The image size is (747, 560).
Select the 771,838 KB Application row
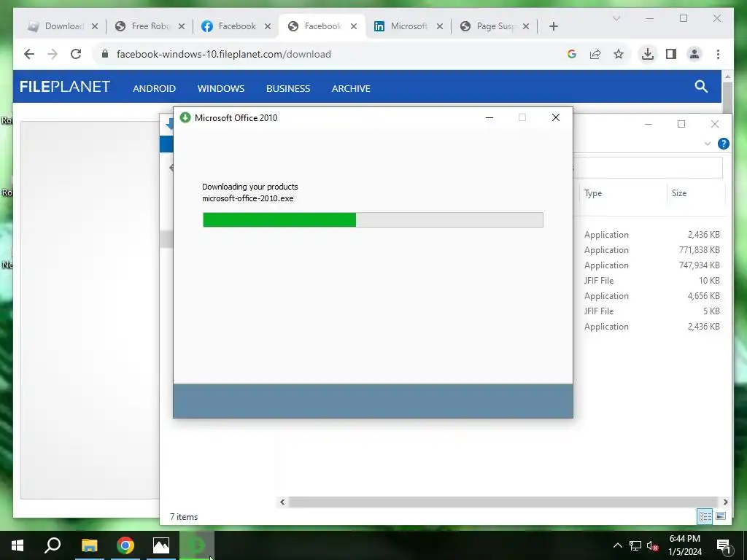pos(651,250)
